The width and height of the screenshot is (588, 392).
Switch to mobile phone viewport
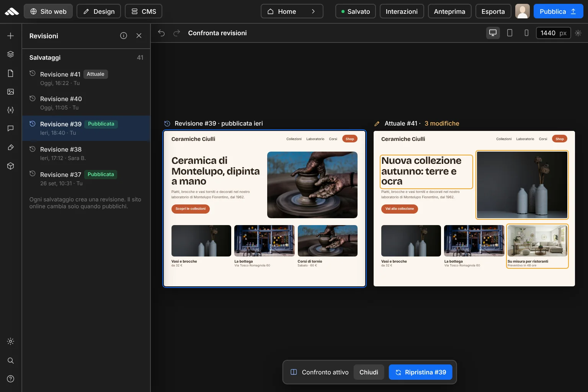pyautogui.click(x=526, y=33)
